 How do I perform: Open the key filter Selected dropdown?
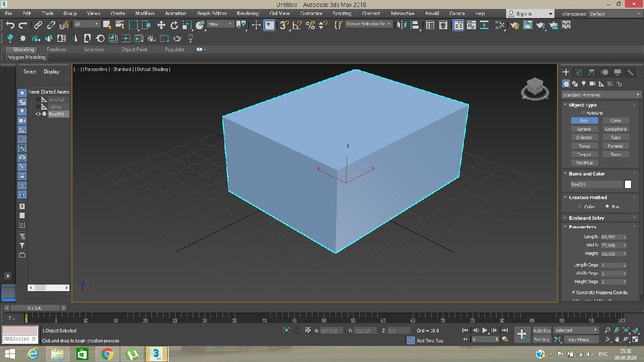tap(576, 330)
